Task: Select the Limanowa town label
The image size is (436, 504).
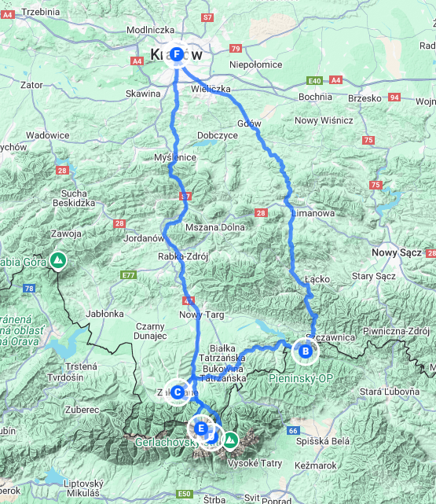Action: (x=313, y=213)
